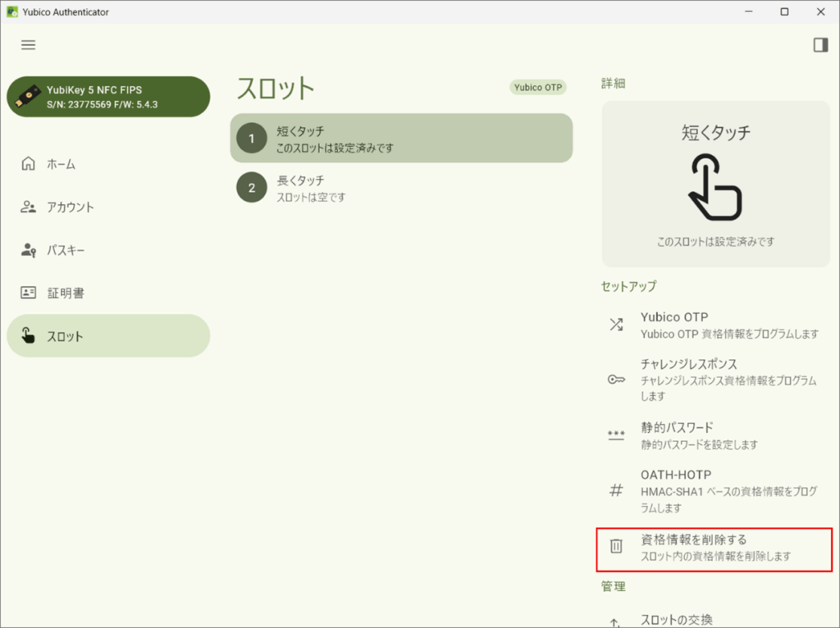Image resolution: width=840 pixels, height=628 pixels.
Task: Click the Yubico OTP badge
Action: click(x=538, y=87)
